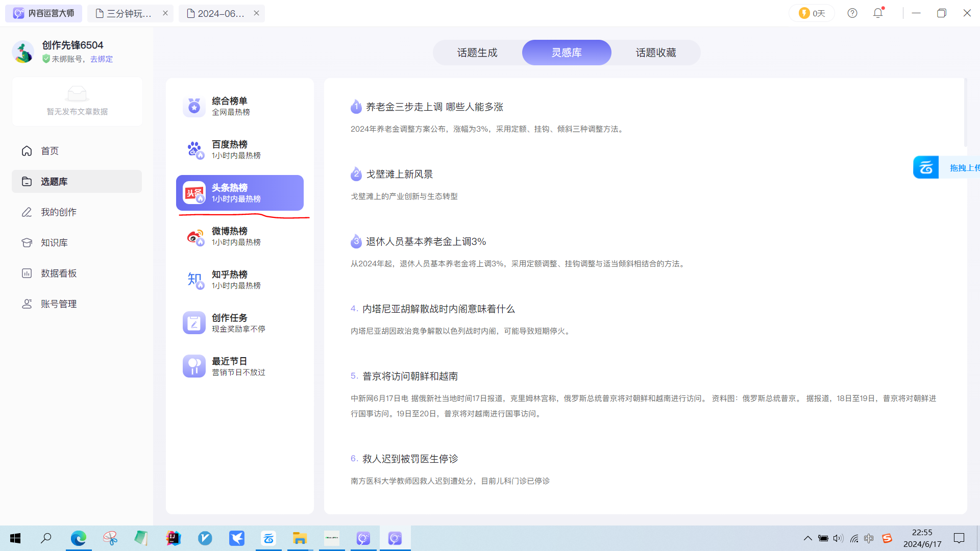Open the 综合榜单 ranking icon

coord(194,106)
